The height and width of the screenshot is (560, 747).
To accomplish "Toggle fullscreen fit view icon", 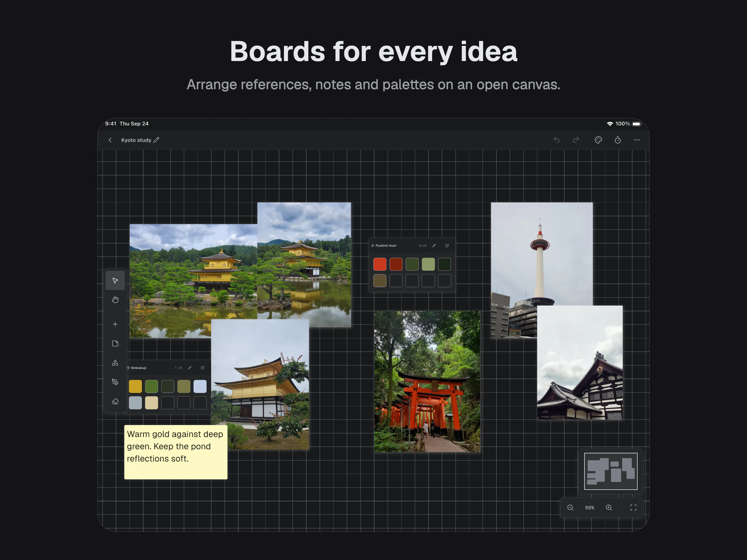I will point(634,508).
